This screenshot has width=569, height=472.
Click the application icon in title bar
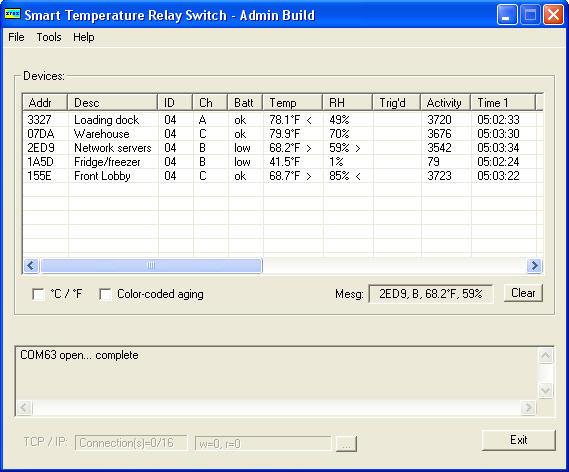click(x=12, y=15)
